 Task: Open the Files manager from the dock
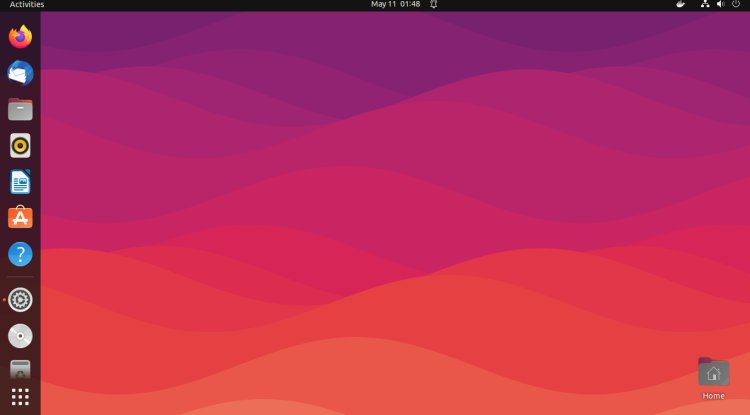coord(20,109)
